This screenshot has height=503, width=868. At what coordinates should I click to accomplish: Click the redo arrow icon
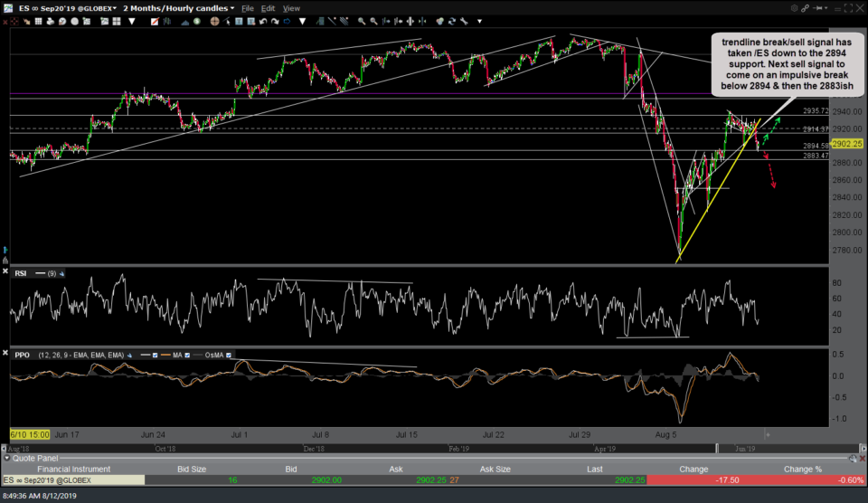click(x=275, y=22)
